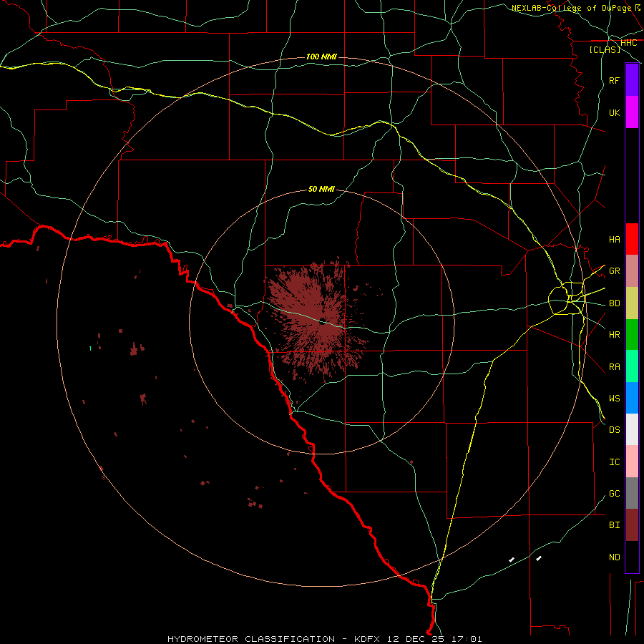Click the 17:01 timestamp text
The image size is (644, 644).
point(467,639)
